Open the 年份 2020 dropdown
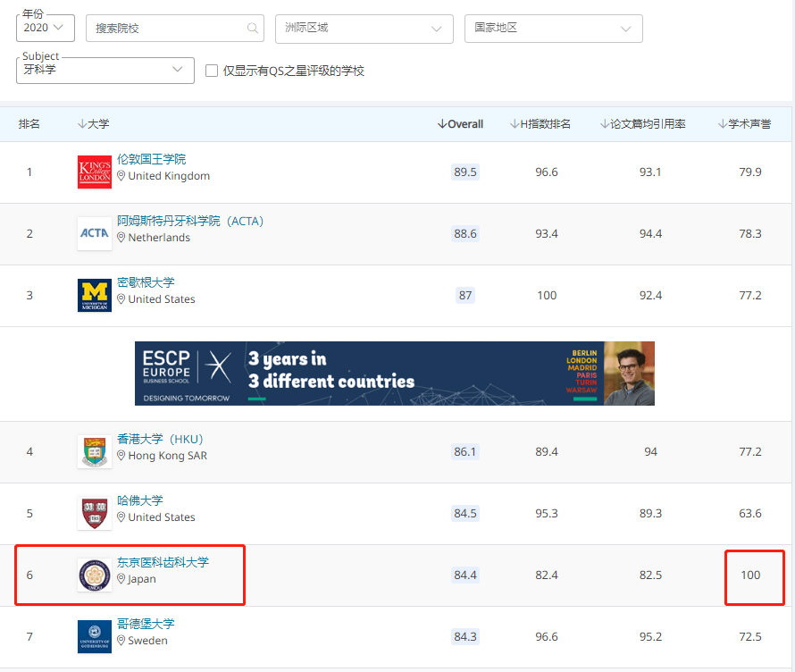The image size is (795, 672). (x=46, y=28)
